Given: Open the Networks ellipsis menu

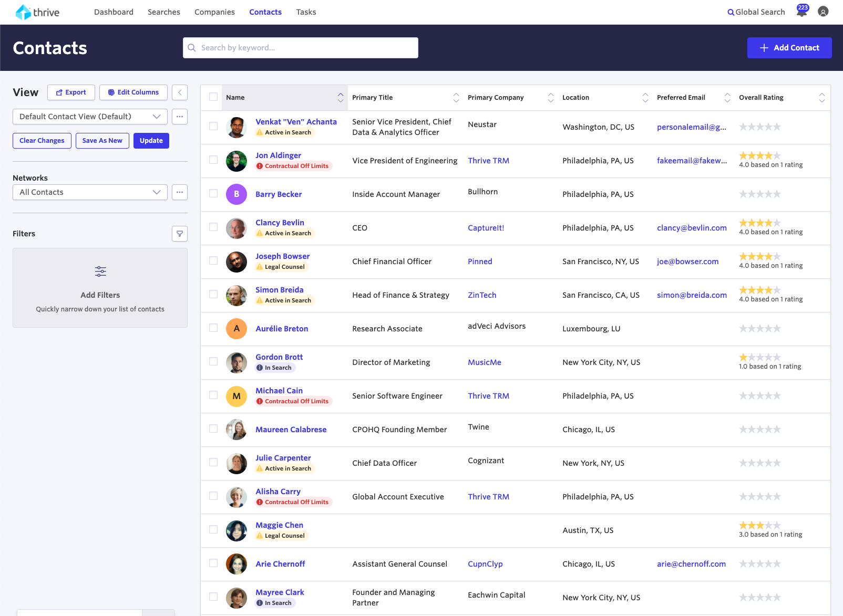Looking at the screenshot, I should [180, 192].
